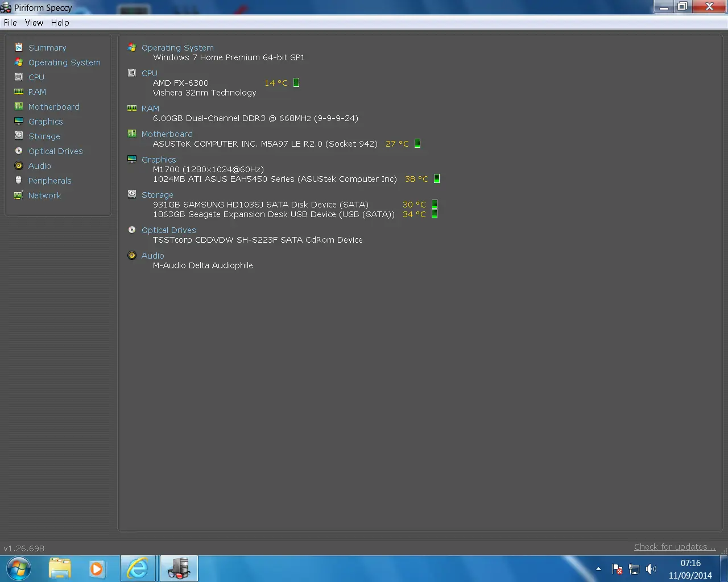Click the AMD FX-6300 text
Screen dimensions: 728x582
[181, 83]
